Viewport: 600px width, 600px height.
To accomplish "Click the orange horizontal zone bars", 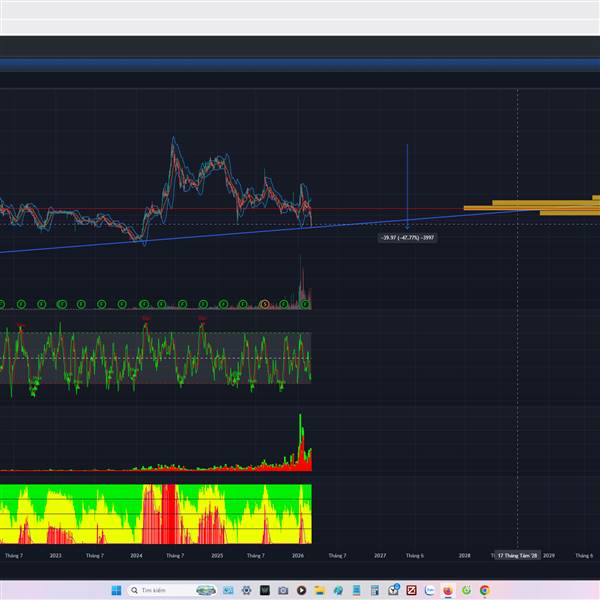I will [530, 209].
